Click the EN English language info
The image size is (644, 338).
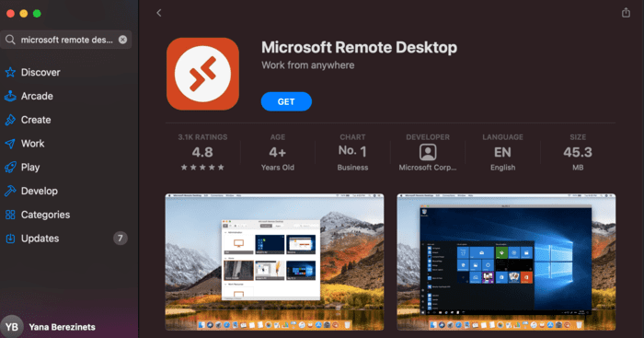click(x=502, y=153)
